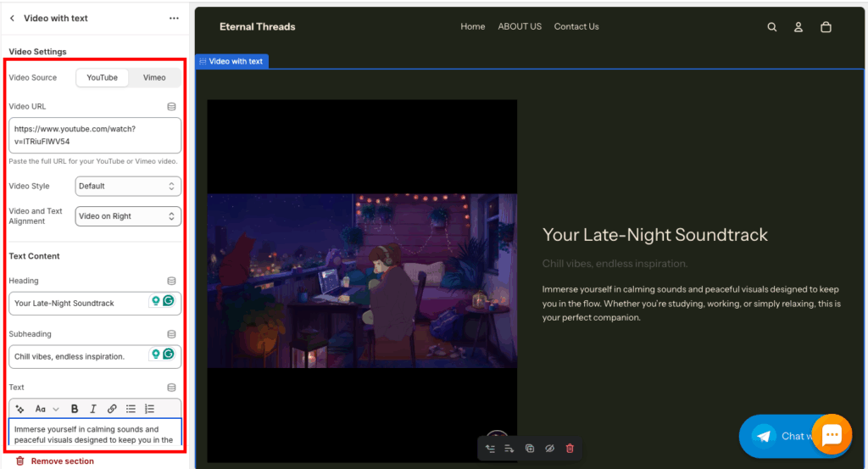Click into the rich text body editor
Screen dimensions: 868x469
click(x=95, y=432)
